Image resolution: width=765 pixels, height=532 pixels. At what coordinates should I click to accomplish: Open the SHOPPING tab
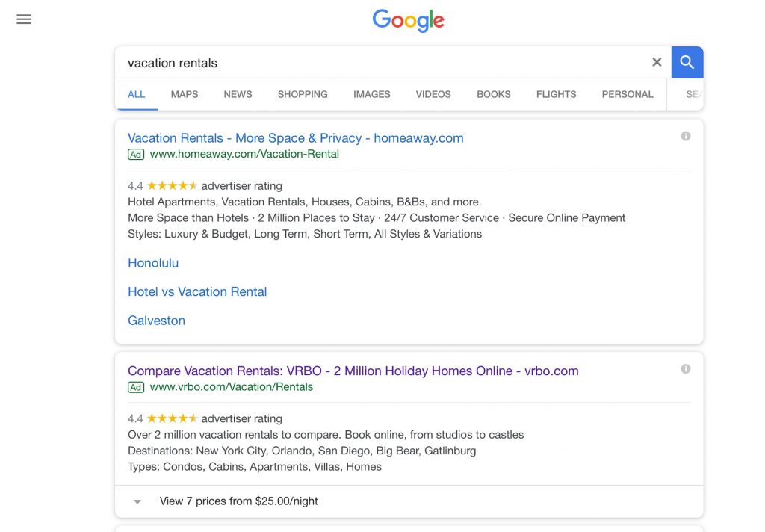tap(303, 94)
